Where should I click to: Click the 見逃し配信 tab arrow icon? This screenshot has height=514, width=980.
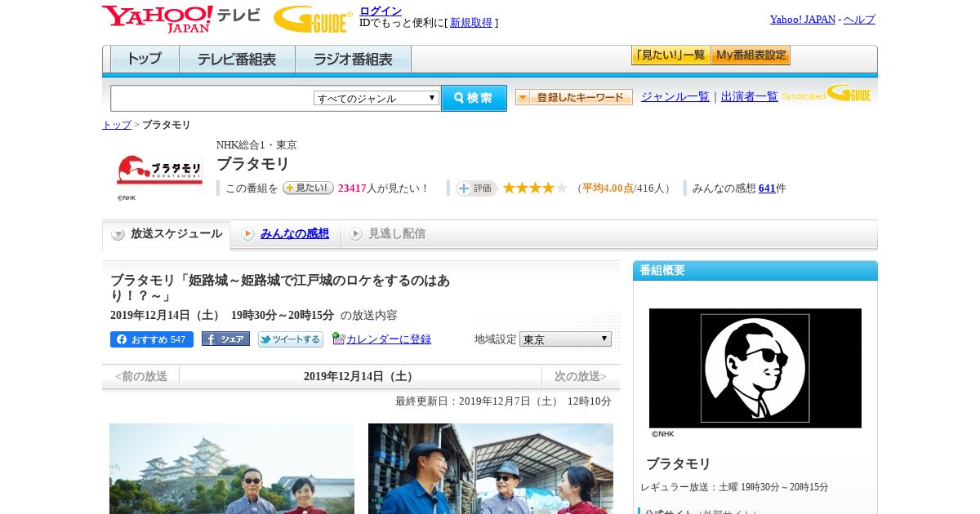point(355,234)
